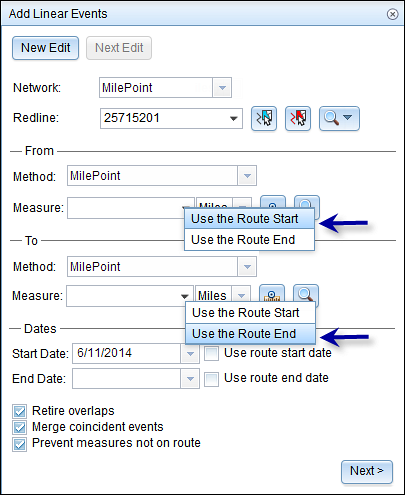Uncheck Prevent measures not on route
The height and width of the screenshot is (495, 405).
[x=19, y=444]
